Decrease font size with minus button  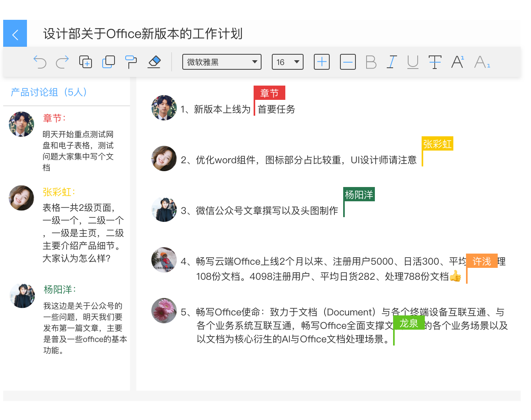(348, 62)
